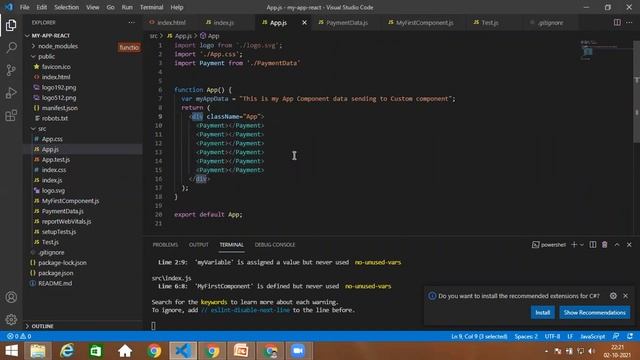Screen dimensions: 640x360
Task: Open the terminal launch profile dropdown arrow
Action: [582, 244]
